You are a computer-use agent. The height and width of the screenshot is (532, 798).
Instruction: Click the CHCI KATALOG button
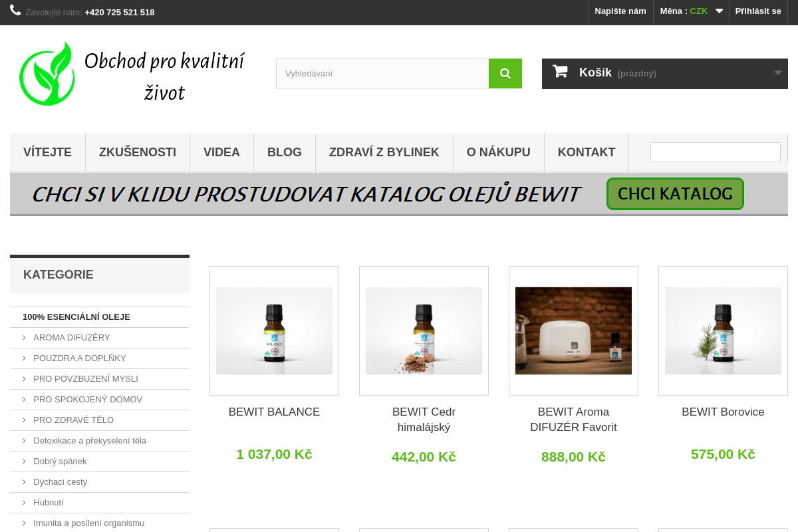[x=675, y=194]
